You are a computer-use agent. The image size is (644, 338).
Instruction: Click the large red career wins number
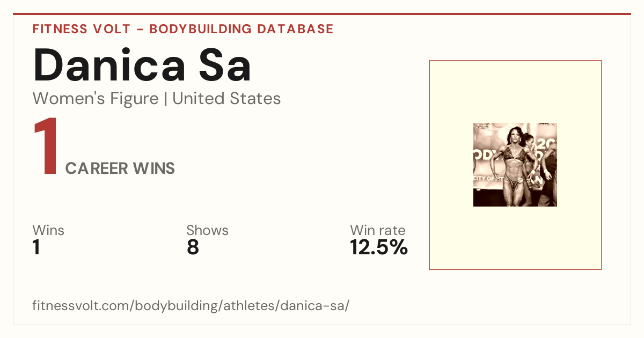click(x=46, y=147)
